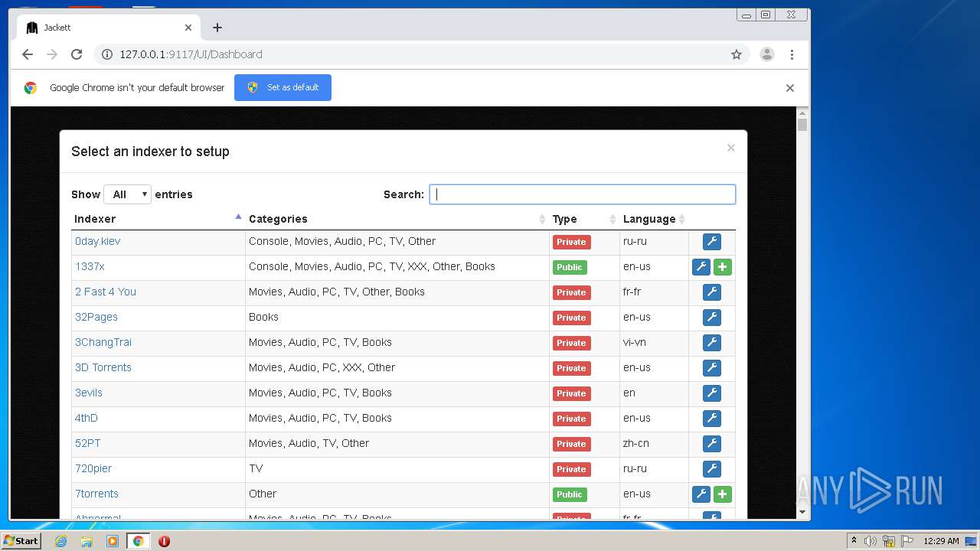Click the 32Pages row's Books category cell

click(x=397, y=317)
